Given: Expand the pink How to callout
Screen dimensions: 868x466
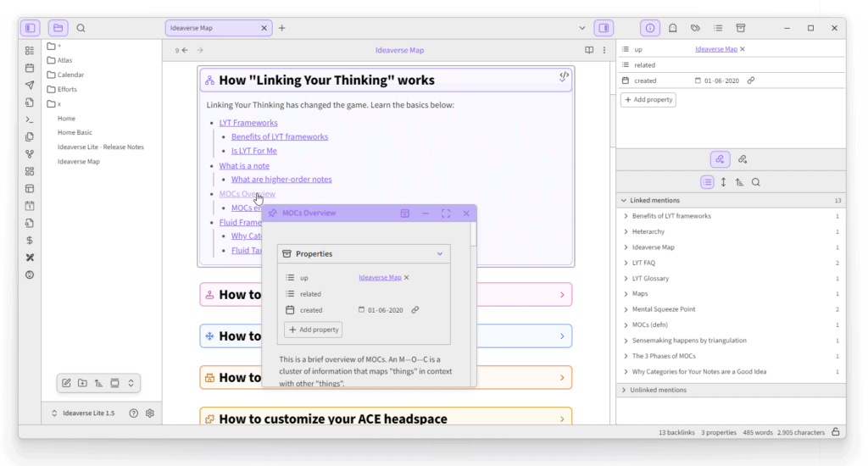Looking at the screenshot, I should (562, 295).
